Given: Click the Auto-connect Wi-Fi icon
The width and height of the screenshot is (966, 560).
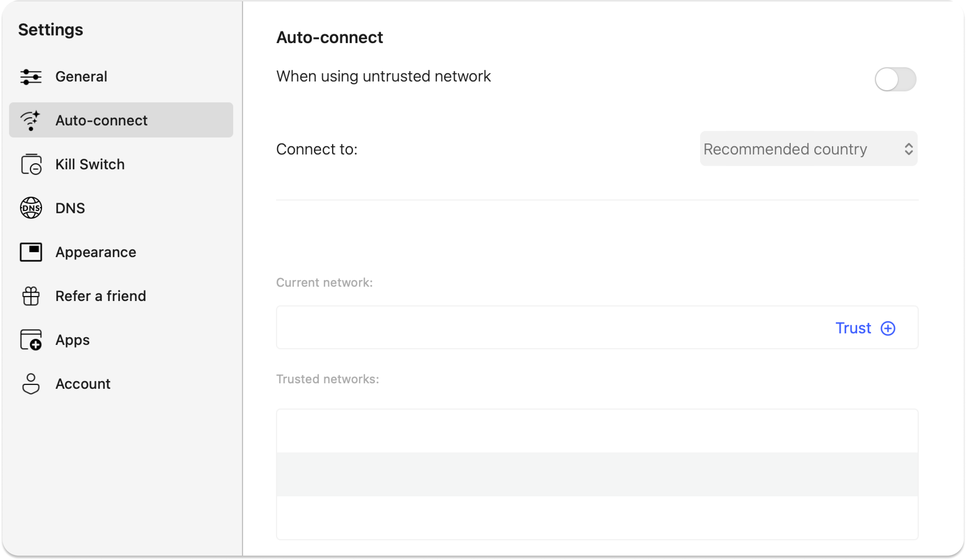Looking at the screenshot, I should tap(31, 120).
